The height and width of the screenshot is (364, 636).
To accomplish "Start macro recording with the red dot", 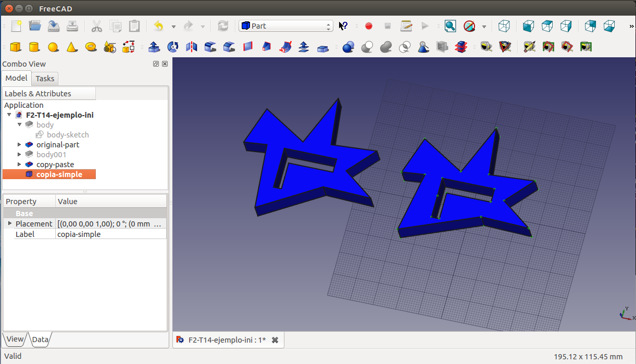I will (x=369, y=26).
